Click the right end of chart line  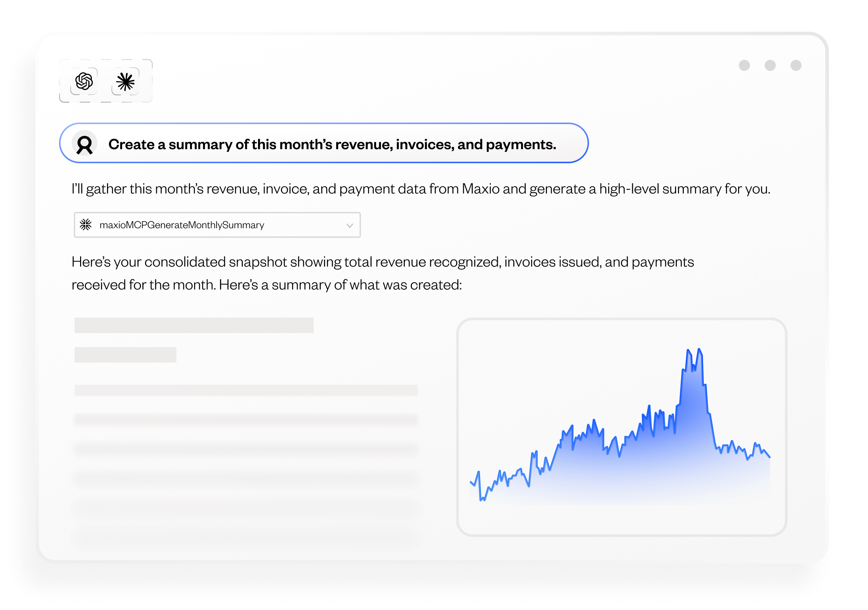pyautogui.click(x=769, y=457)
